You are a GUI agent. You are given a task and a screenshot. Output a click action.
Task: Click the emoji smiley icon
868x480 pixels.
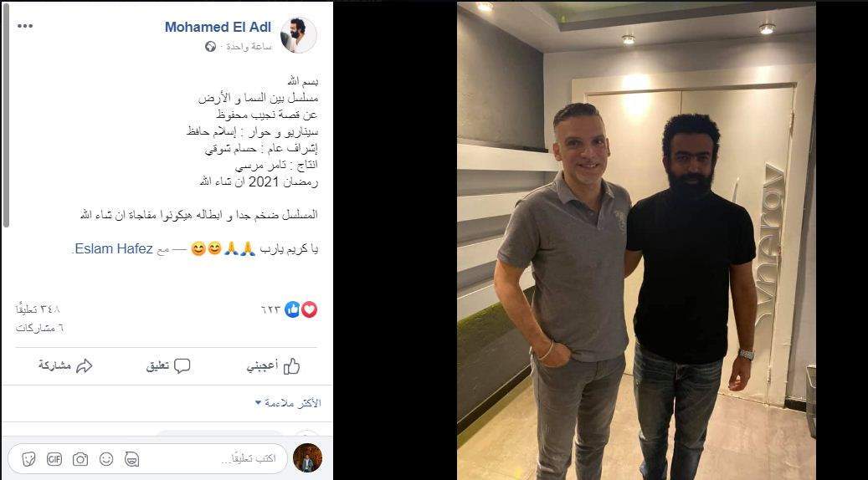106,459
